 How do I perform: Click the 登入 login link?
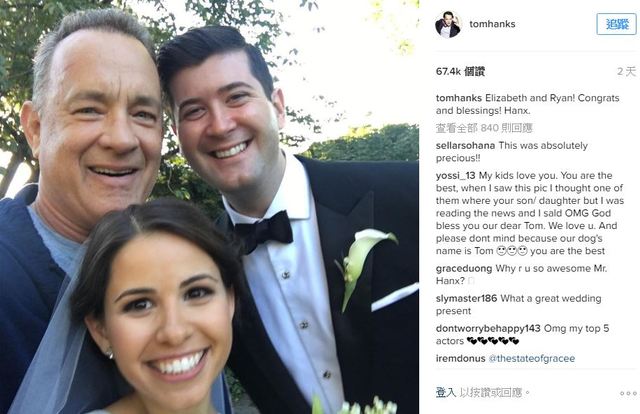pyautogui.click(x=446, y=393)
